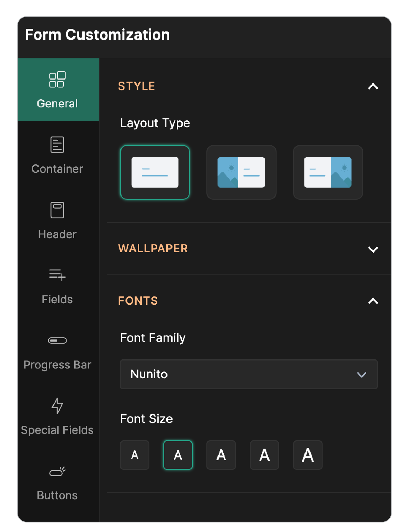Viewport: 409px width, 532px height.
Task: Expand the WALLPAPER section chevron
Action: point(373,249)
